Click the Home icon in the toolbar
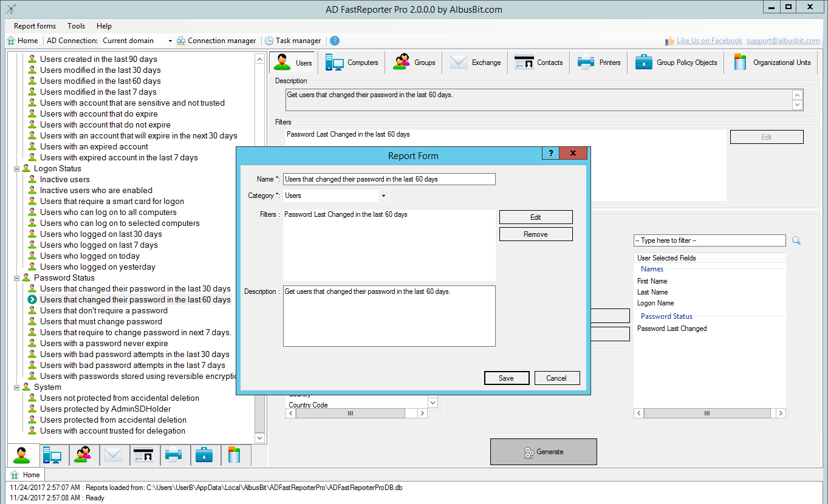Viewport: 828px width, 504px height. pos(11,41)
